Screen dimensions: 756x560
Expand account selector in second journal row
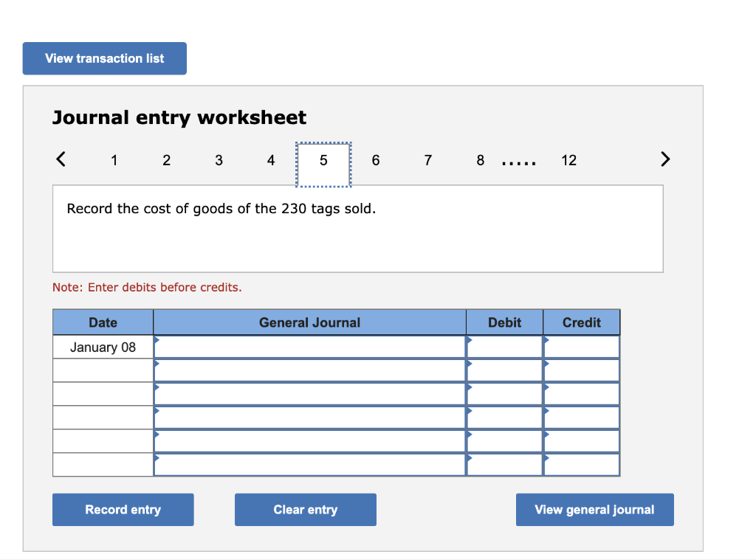coord(157,364)
